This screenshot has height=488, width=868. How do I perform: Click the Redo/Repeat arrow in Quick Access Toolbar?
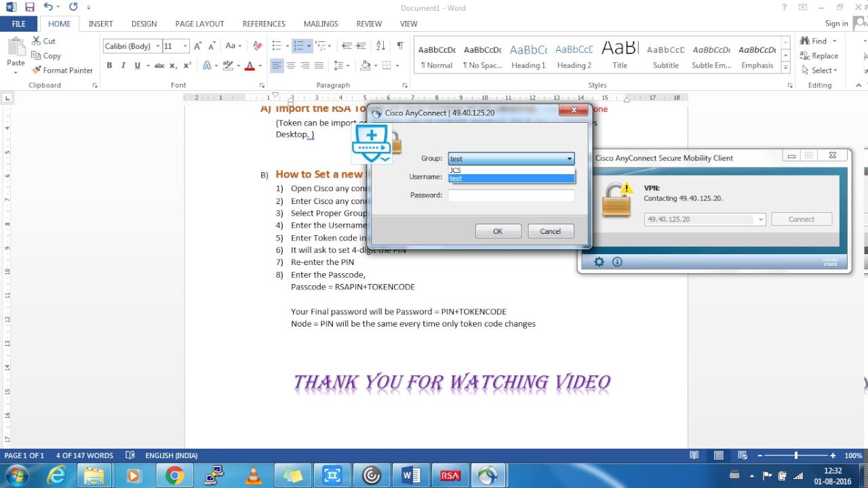[73, 7]
